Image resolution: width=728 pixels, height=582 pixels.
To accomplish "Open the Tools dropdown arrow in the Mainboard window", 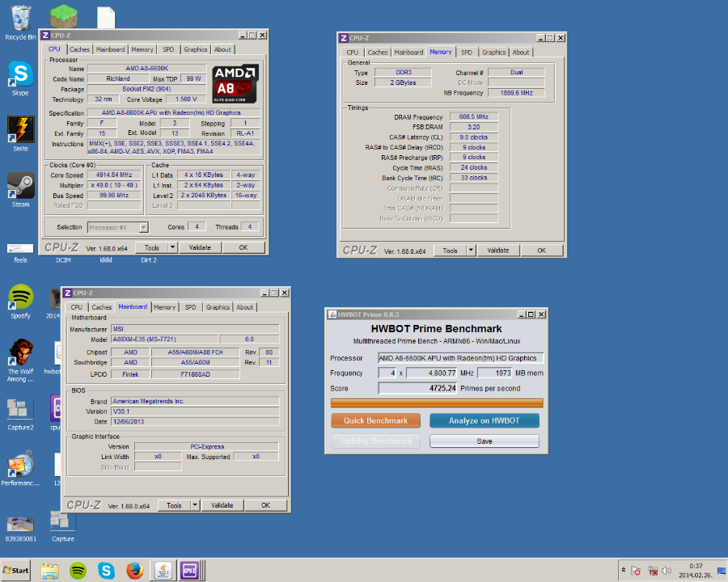I will pos(195,505).
